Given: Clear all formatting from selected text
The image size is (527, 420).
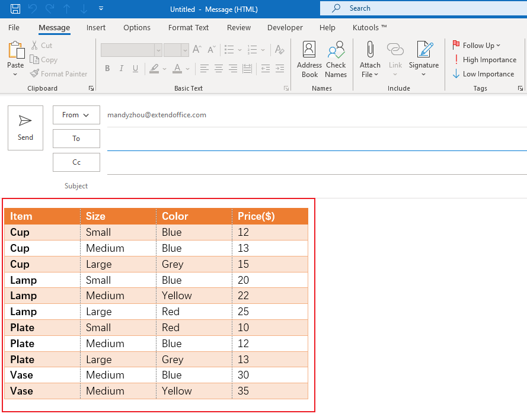Looking at the screenshot, I should [279, 50].
